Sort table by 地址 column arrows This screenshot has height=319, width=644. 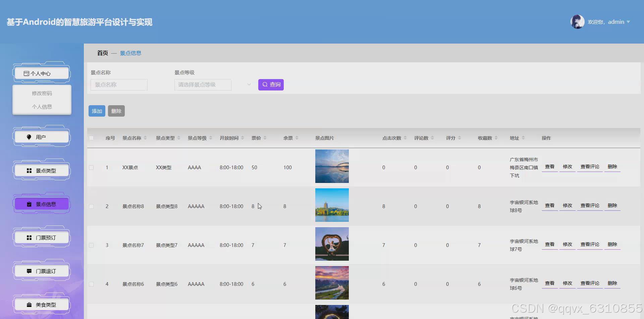523,138
